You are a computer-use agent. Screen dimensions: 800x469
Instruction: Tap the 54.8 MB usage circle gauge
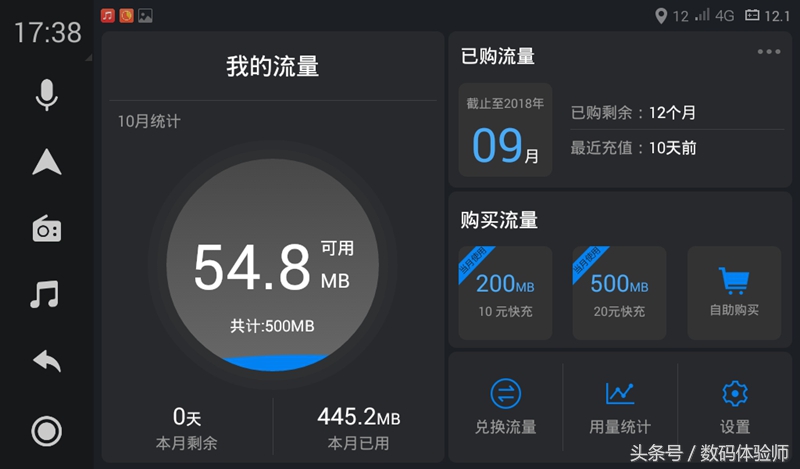[272, 265]
